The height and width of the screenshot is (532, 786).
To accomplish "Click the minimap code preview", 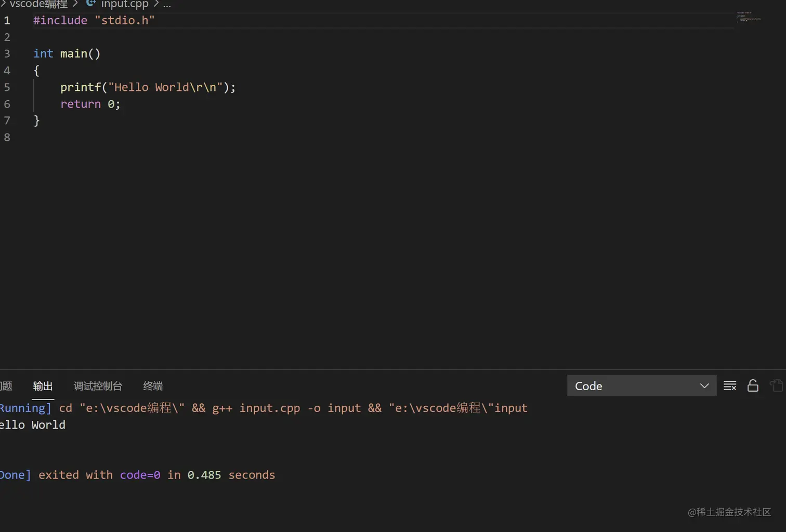I will click(749, 17).
